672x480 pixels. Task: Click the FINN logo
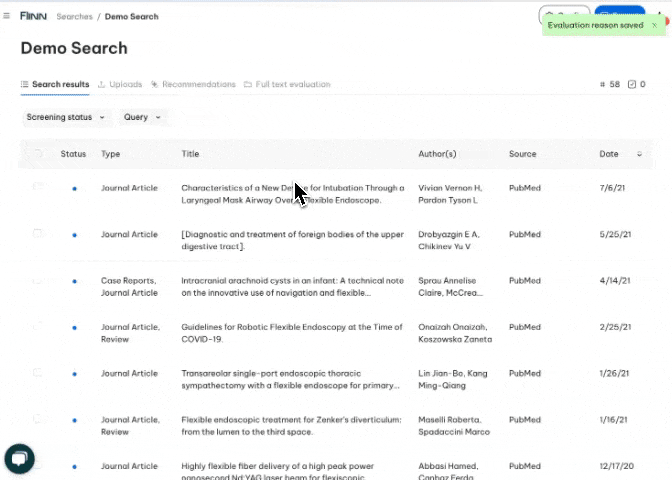pyautogui.click(x=33, y=16)
